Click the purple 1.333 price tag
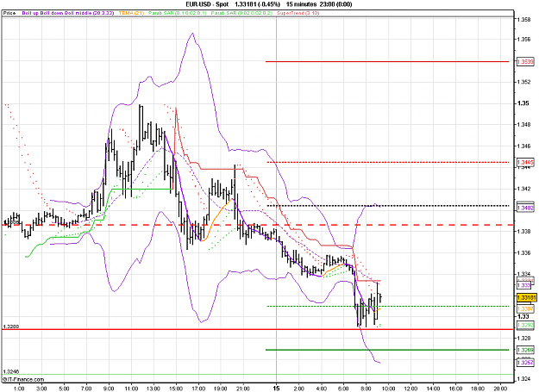Viewport: 539px width, 392px height. 524,285
